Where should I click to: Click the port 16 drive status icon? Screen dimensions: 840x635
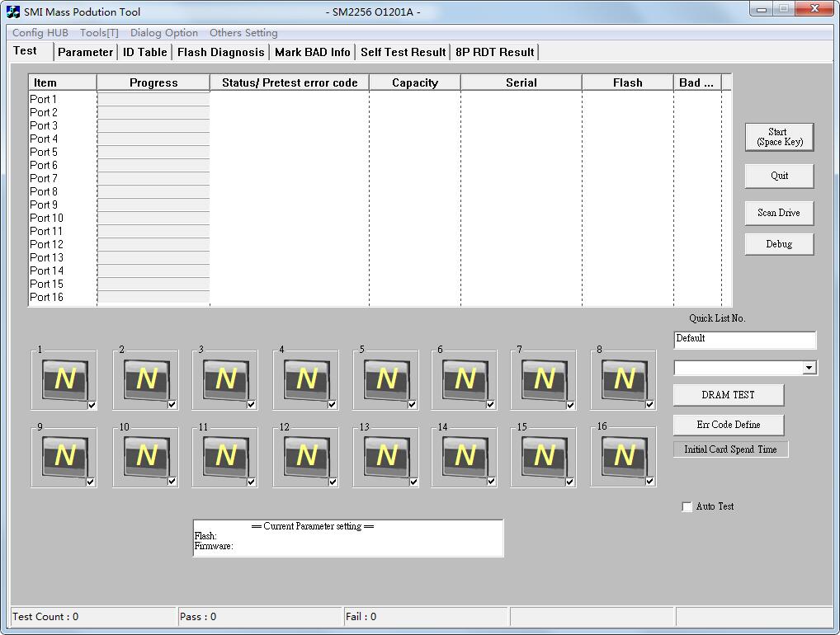pos(624,456)
